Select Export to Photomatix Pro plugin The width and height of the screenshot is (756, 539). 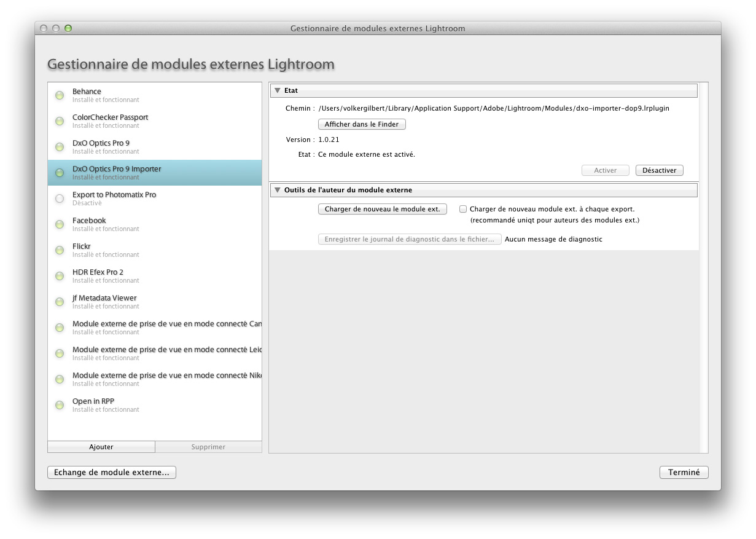(x=155, y=199)
